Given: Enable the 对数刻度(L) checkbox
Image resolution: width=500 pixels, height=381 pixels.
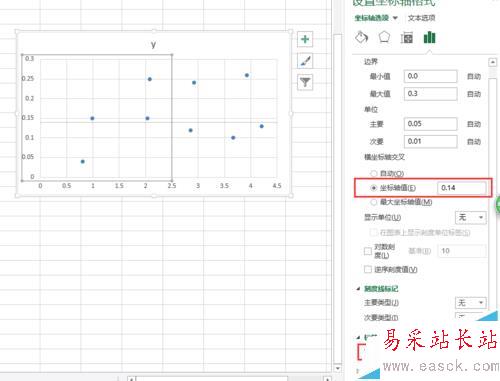Looking at the screenshot, I should pyautogui.click(x=368, y=251).
